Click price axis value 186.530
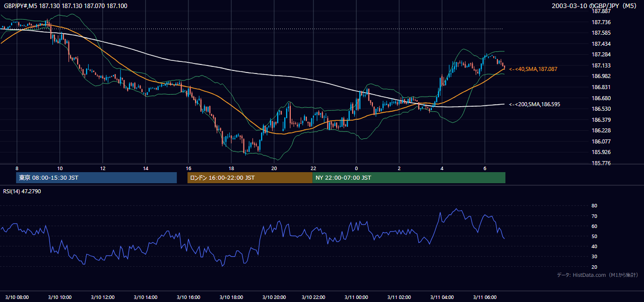Viewport: 644px width, 302px height. pyautogui.click(x=601, y=109)
